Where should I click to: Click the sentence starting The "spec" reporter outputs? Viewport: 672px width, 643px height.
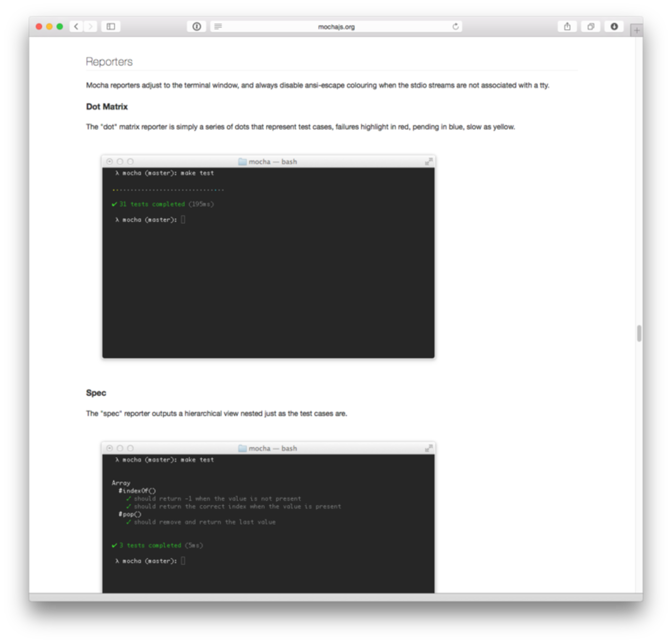[217, 413]
